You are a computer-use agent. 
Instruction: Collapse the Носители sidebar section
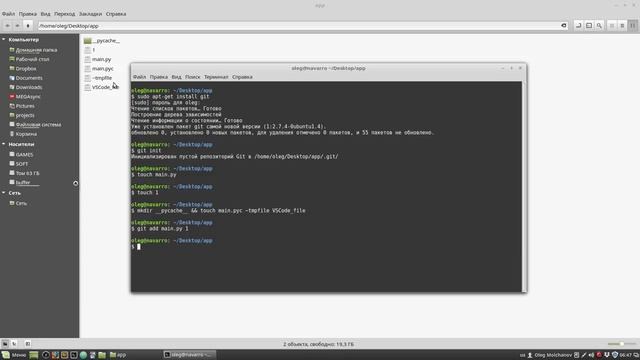click(x=4, y=144)
